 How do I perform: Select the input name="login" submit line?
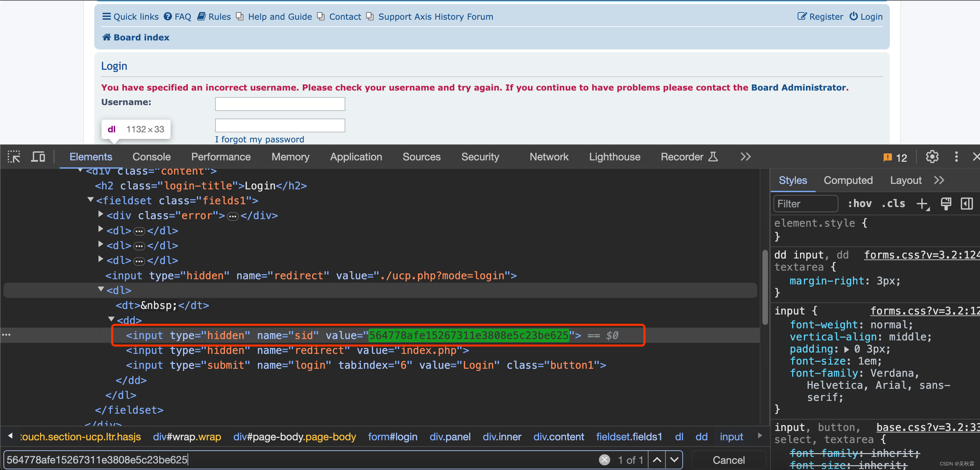pyautogui.click(x=366, y=365)
